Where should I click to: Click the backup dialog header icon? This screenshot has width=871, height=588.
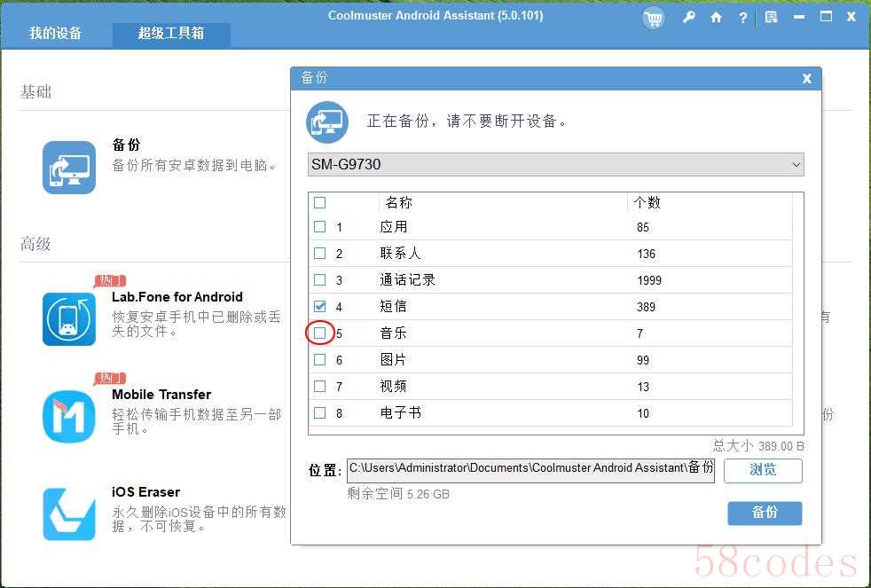(327, 122)
